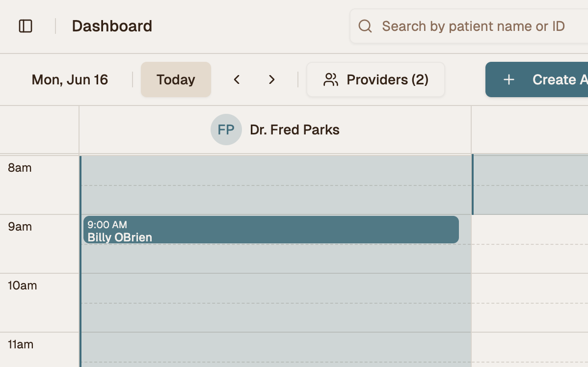The width and height of the screenshot is (588, 367).
Task: Select the 8am slot for Dr. Fred Parks
Action: click(276, 171)
